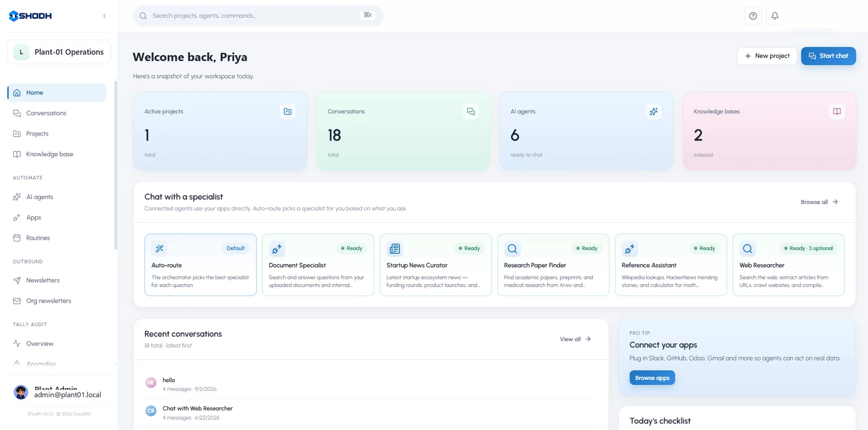
Task: Open the help question-mark icon
Action: [x=753, y=16]
